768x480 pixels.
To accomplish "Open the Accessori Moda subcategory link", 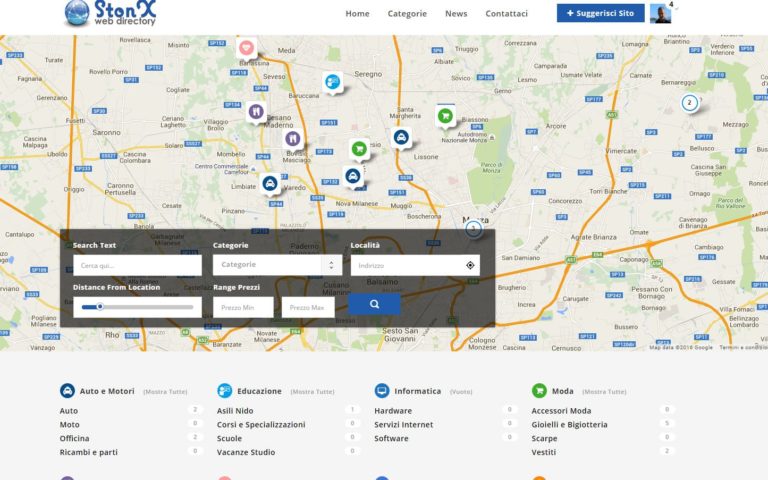I will [x=561, y=410].
